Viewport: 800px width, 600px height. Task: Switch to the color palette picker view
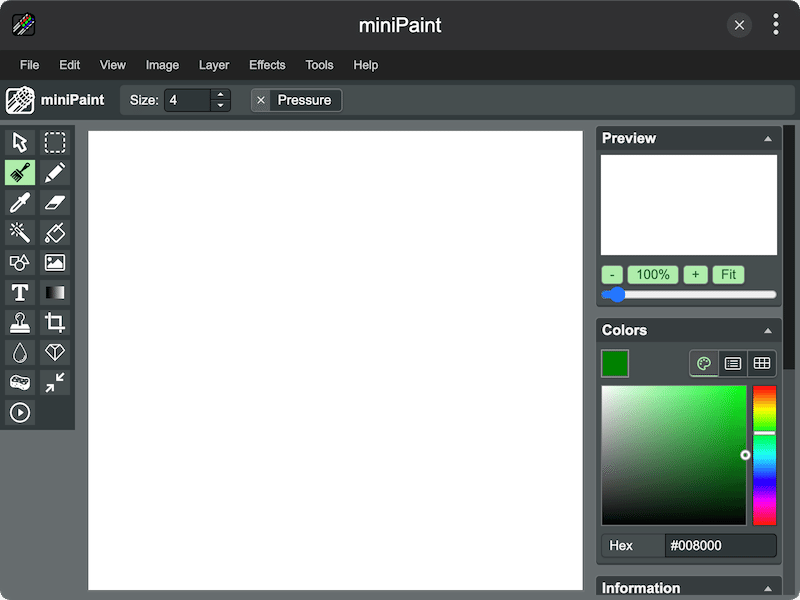pos(704,363)
